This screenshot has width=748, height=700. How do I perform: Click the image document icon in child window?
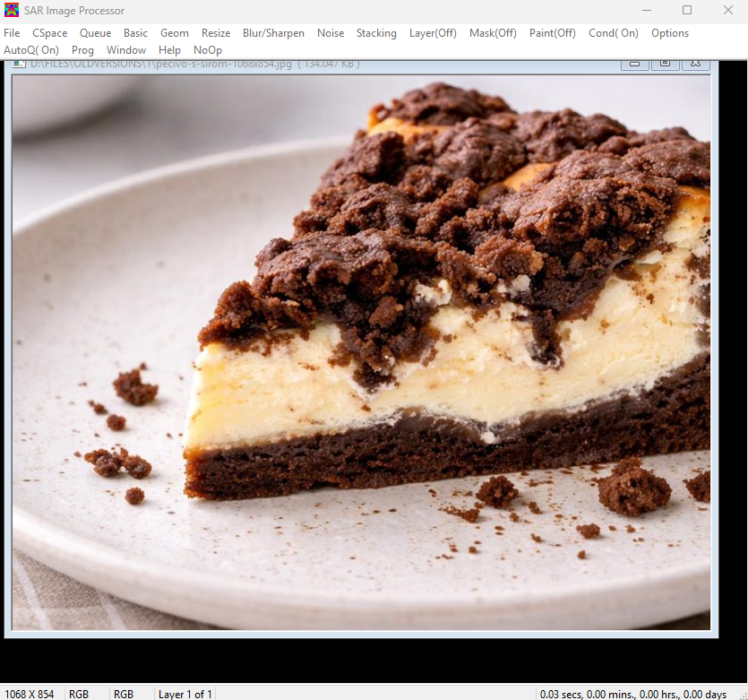point(17,64)
